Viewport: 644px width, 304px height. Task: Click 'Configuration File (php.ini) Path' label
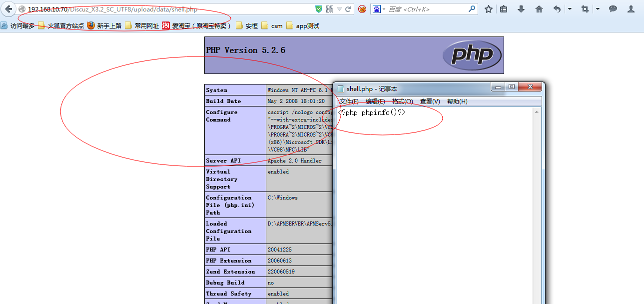pos(230,205)
